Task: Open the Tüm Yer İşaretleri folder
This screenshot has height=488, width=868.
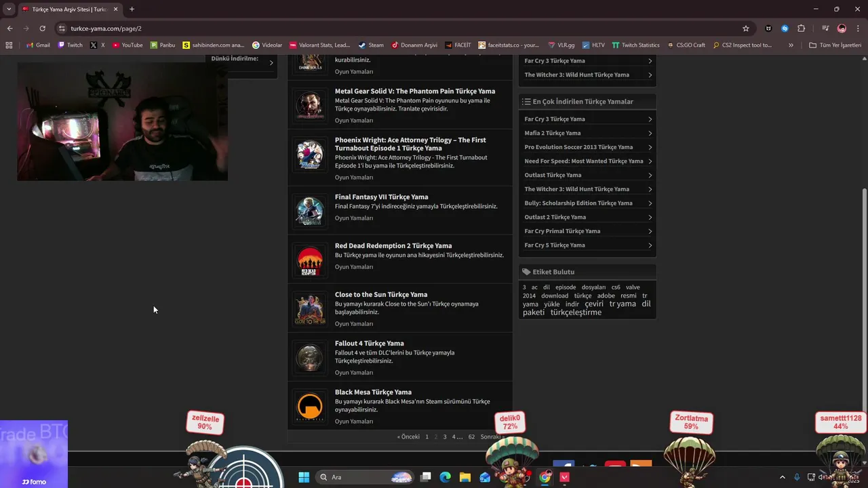Action: [x=835, y=45]
